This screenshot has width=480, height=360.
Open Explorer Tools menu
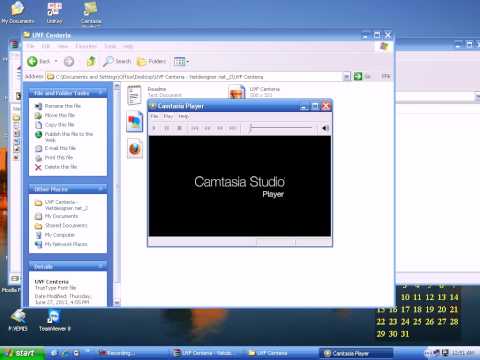[110, 46]
